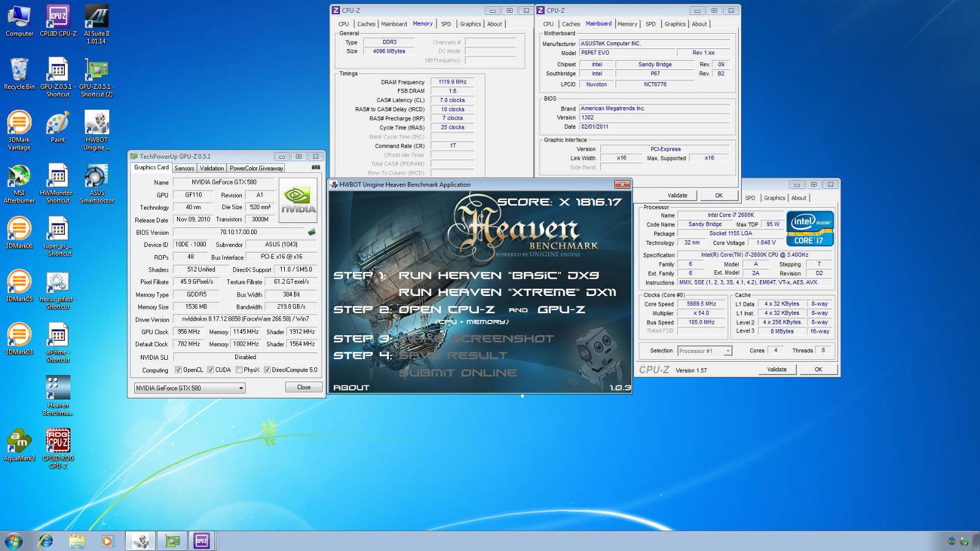
Task: Open the Recycle Bin
Action: 19,74
